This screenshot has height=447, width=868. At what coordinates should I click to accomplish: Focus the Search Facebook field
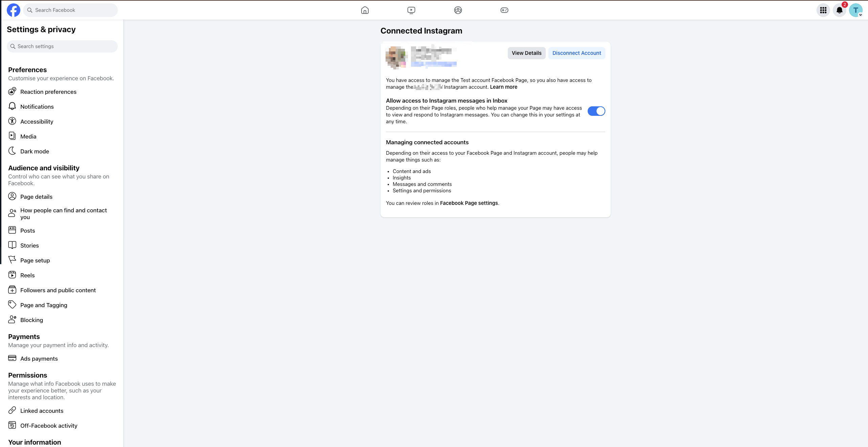tap(70, 10)
